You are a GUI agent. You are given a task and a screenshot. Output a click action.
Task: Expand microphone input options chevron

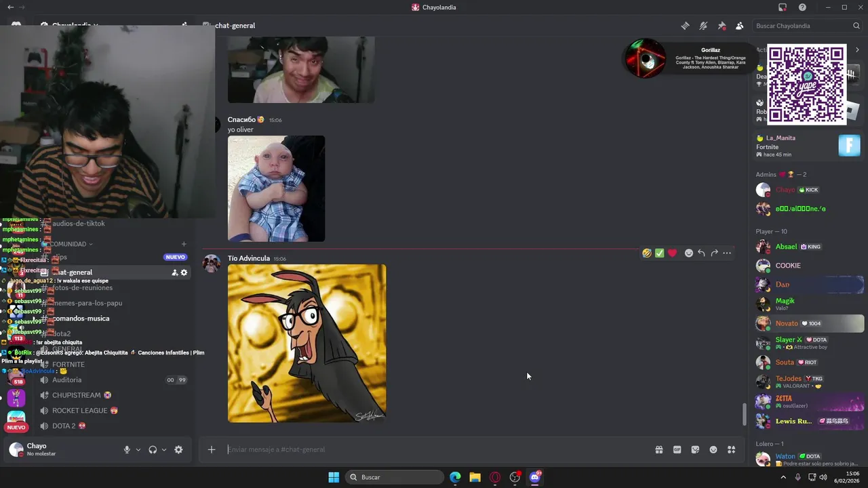tap(138, 449)
